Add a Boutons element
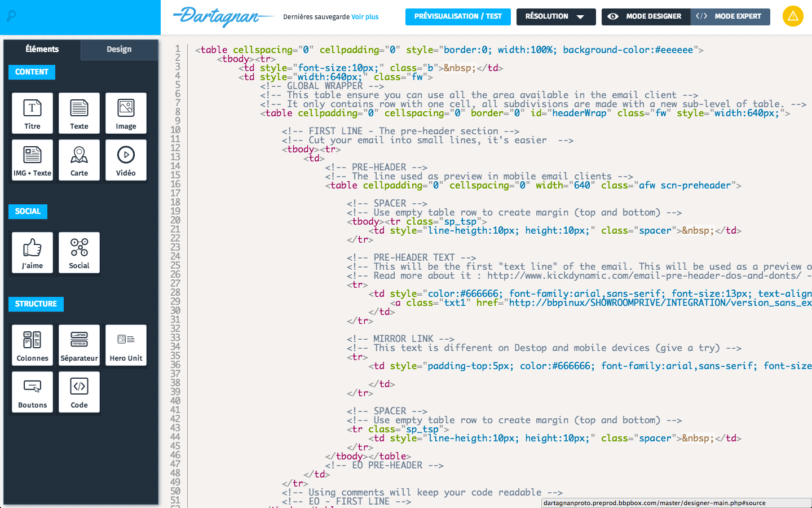812x508 pixels. tap(32, 392)
